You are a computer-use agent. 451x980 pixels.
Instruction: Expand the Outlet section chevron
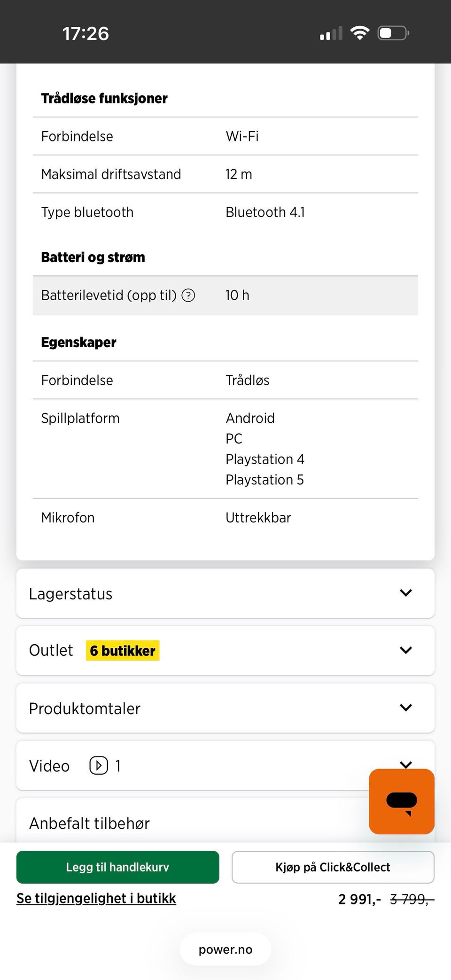click(405, 650)
